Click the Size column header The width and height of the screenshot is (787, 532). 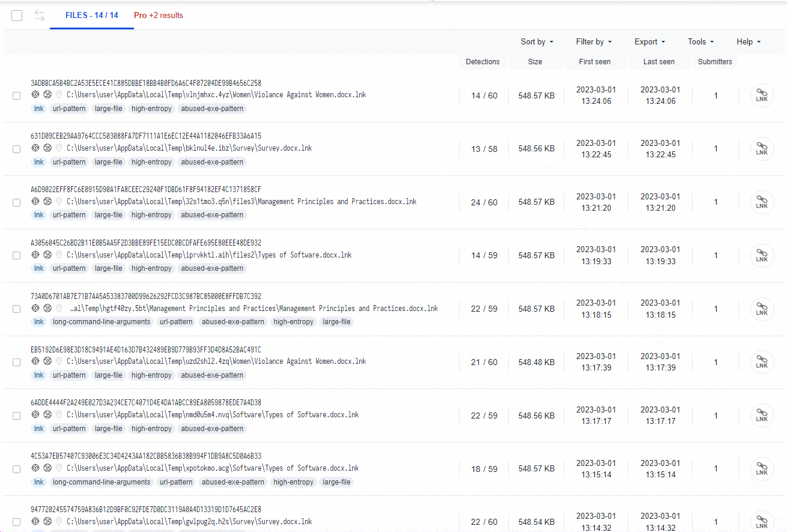click(535, 61)
